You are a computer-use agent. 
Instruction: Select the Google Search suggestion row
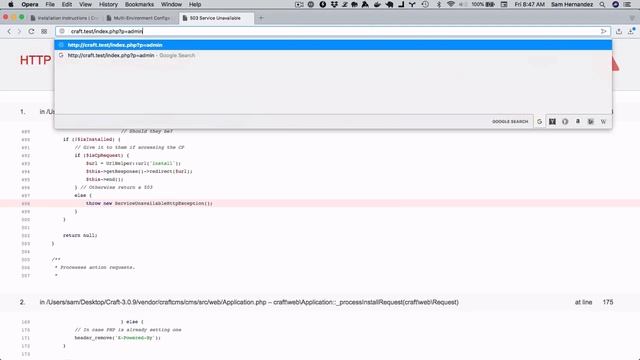point(333,55)
